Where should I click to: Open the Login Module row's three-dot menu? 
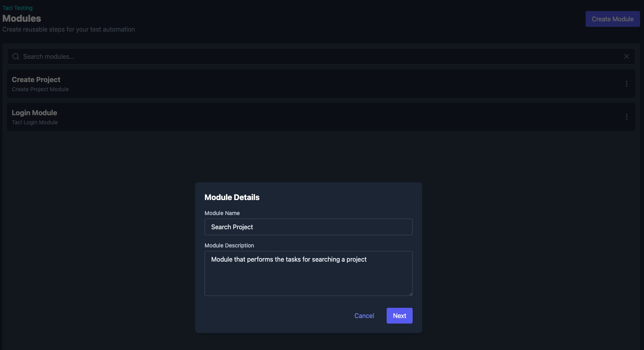pos(626,117)
